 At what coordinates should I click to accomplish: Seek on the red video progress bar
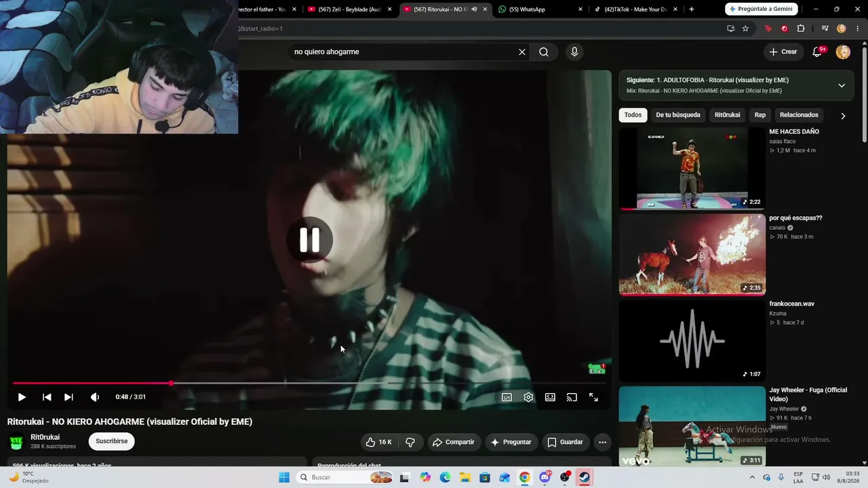coord(309,383)
